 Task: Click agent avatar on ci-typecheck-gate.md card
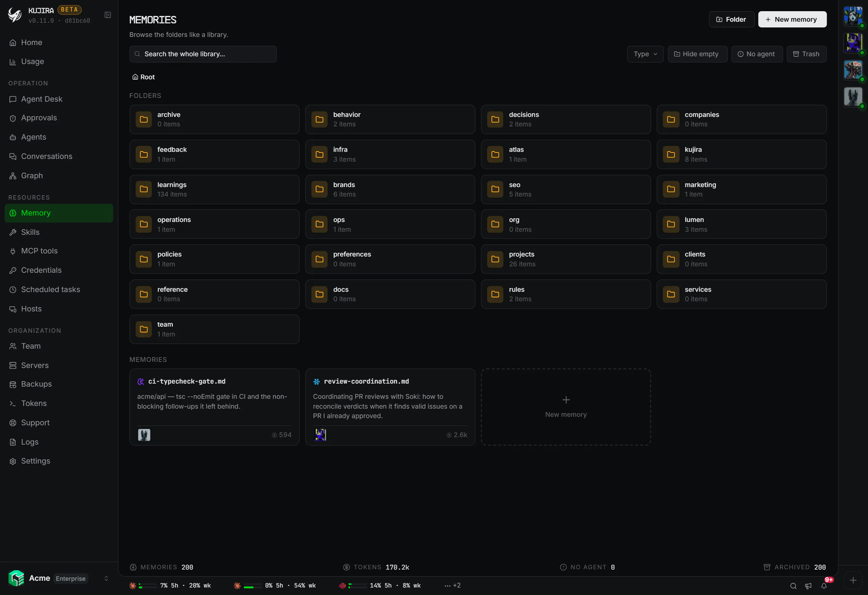[x=144, y=435]
